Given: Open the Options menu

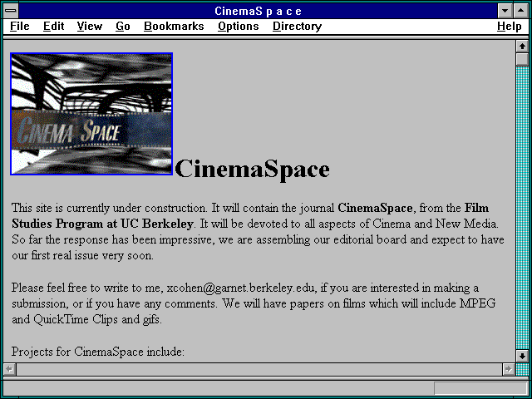Looking at the screenshot, I should (239, 26).
